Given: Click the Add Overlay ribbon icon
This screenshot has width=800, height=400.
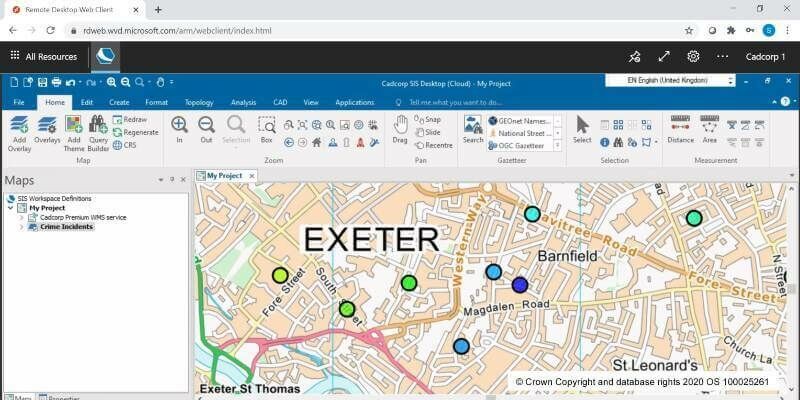Looking at the screenshot, I should coord(19,134).
